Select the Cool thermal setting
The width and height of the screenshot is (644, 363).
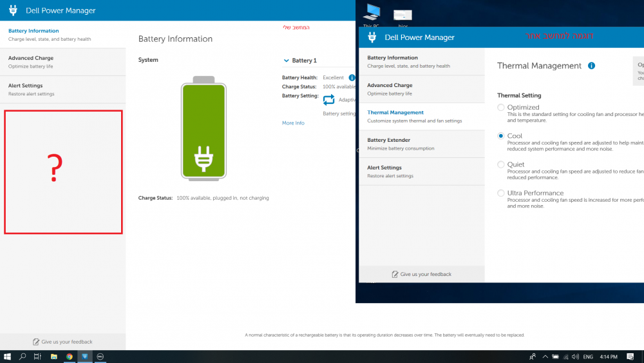click(x=500, y=135)
